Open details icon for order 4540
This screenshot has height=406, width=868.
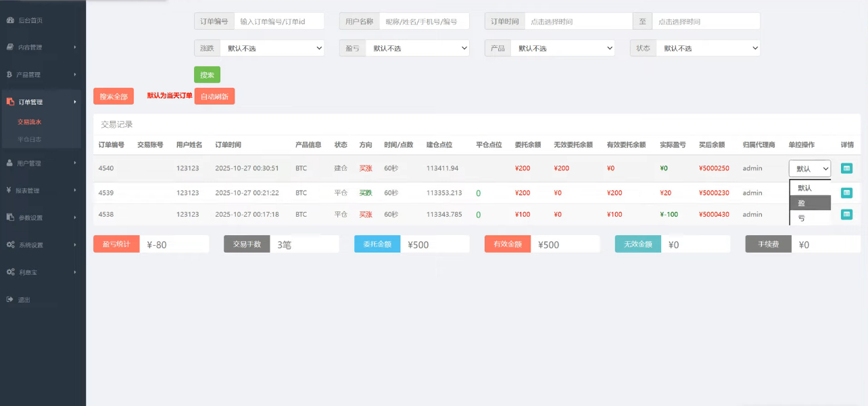pos(846,168)
